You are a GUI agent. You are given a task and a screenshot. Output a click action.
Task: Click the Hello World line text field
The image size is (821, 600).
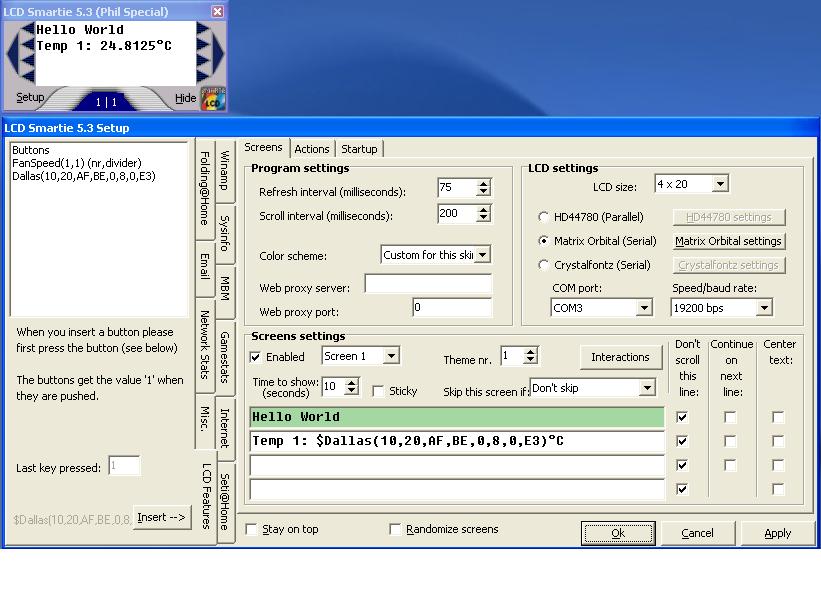(x=457, y=417)
